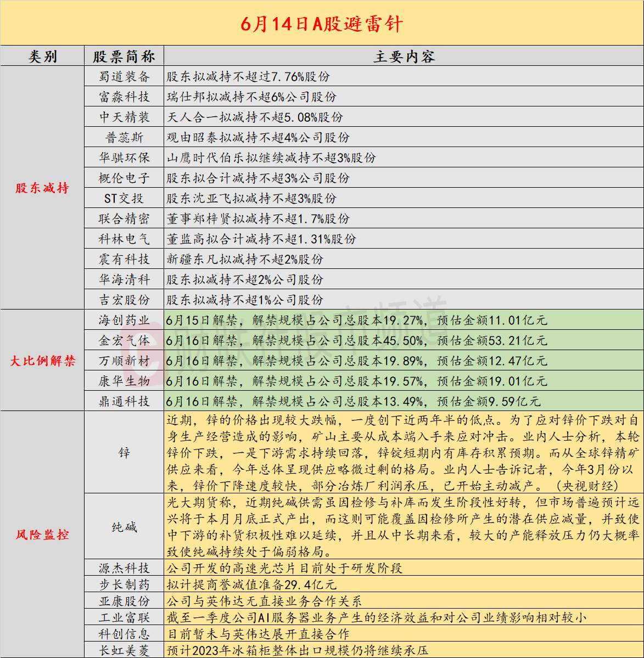Click 康华生物 unlock detail 预估金额19.01亿元

coord(492,381)
